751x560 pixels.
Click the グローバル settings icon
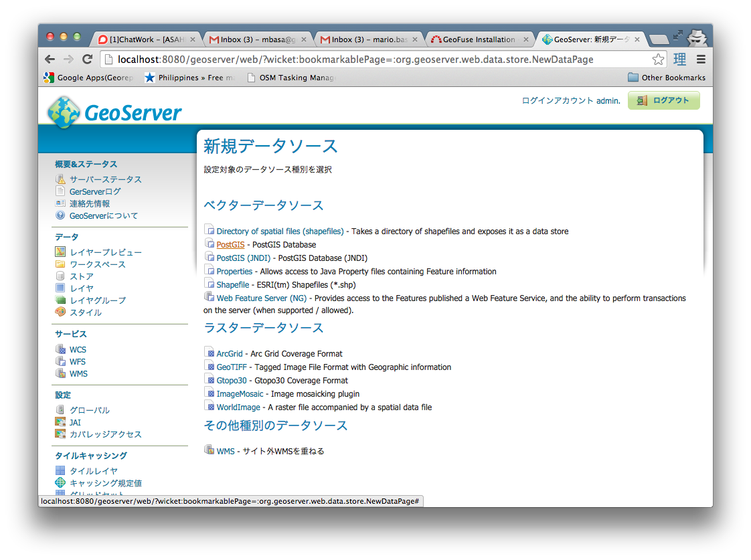click(x=60, y=409)
